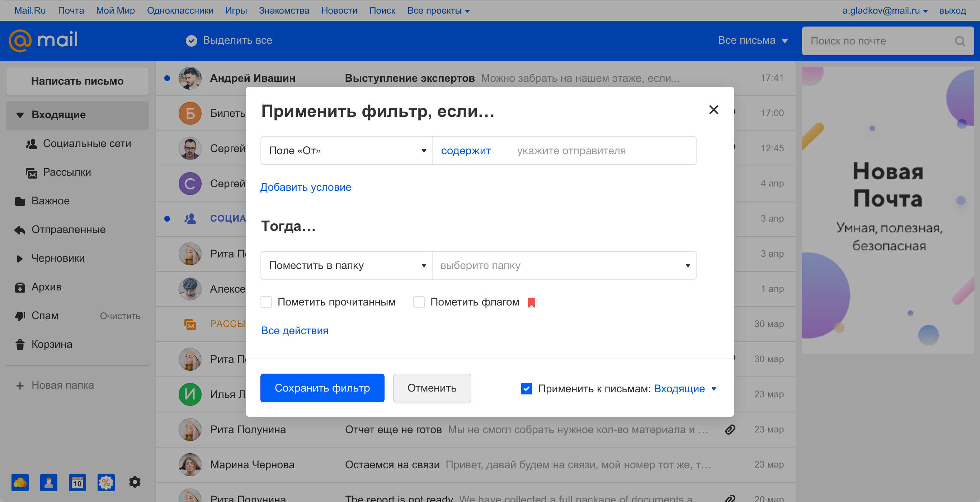The image size is (980, 502).
Task: Open the Знакомства menu item
Action: pos(284,10)
